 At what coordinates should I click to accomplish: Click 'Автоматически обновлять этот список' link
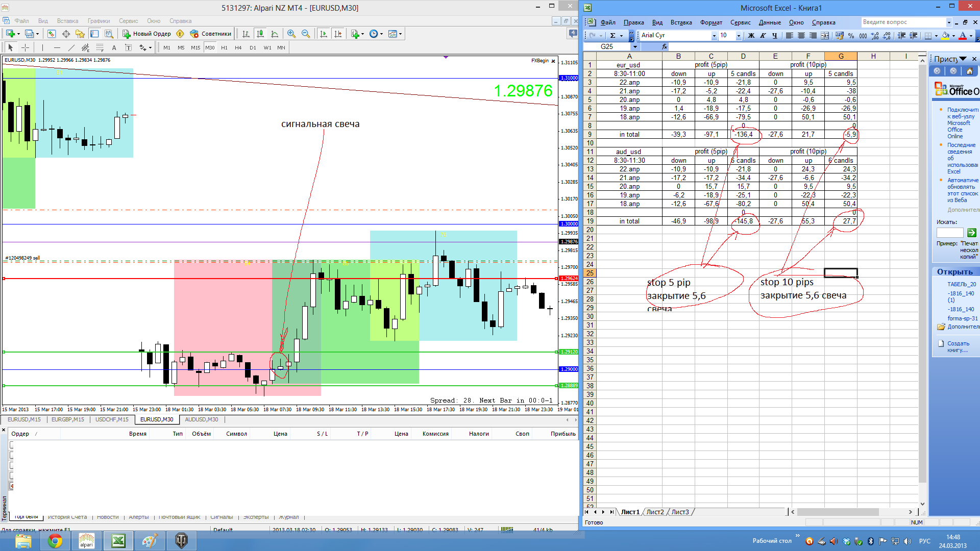tap(963, 190)
